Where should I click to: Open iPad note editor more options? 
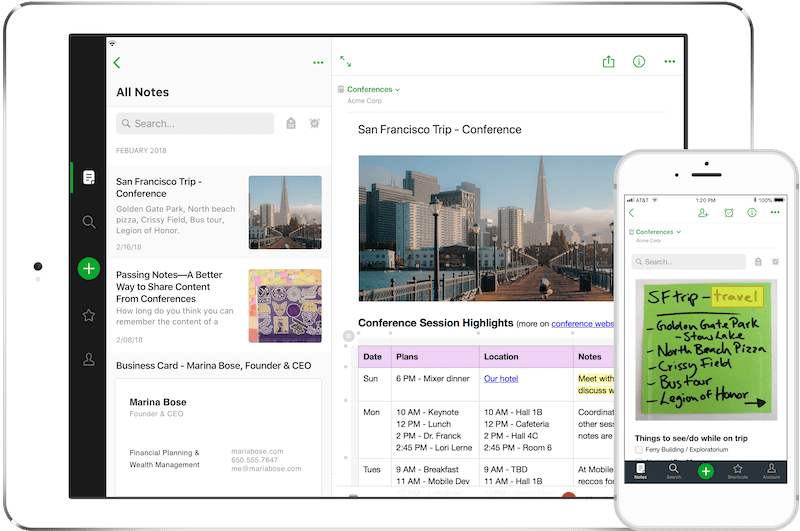tap(670, 62)
